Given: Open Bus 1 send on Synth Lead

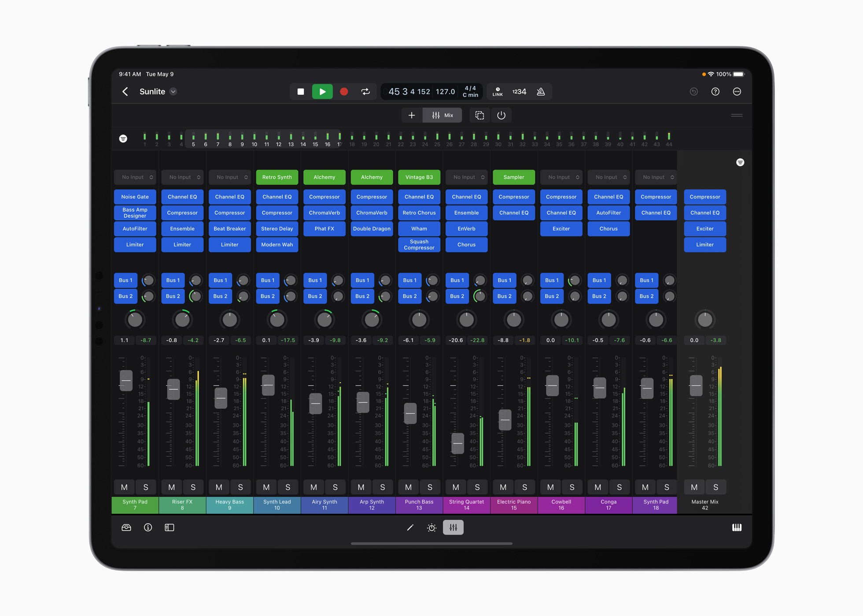Looking at the screenshot, I should click(268, 280).
